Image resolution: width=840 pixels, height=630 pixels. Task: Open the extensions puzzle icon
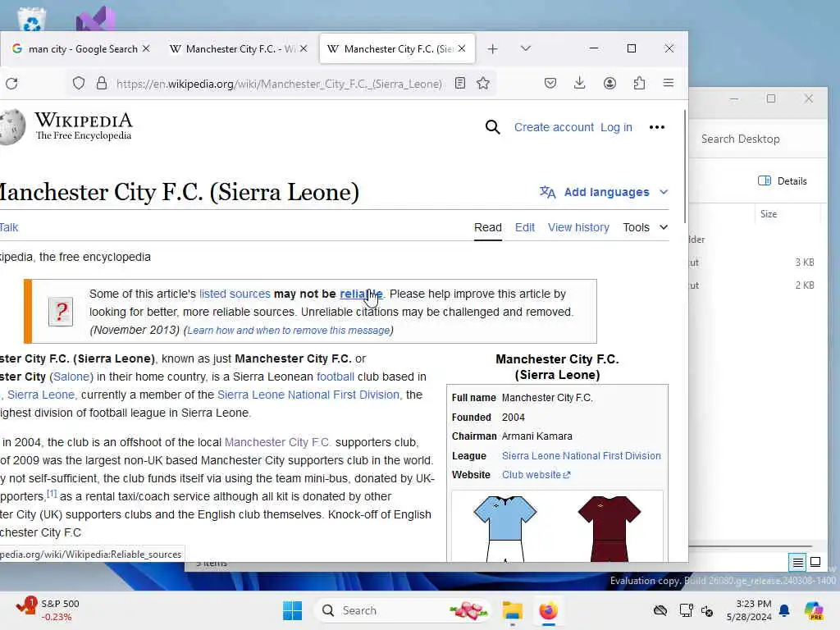pyautogui.click(x=639, y=83)
